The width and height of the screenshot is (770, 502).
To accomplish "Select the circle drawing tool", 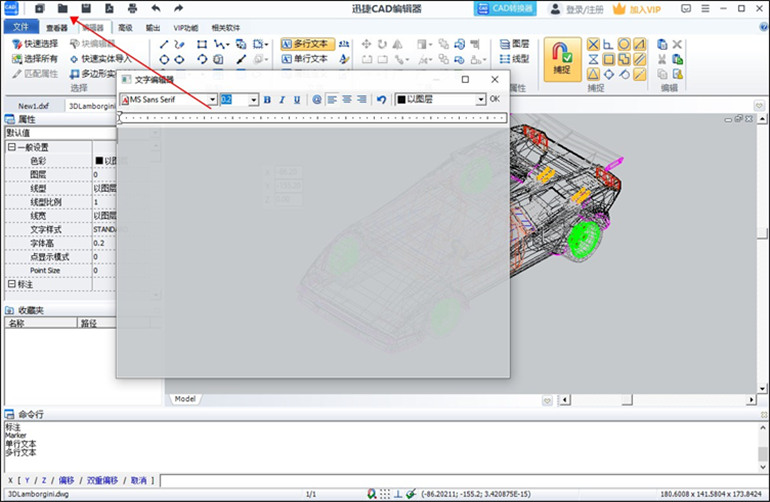I will pos(164,59).
